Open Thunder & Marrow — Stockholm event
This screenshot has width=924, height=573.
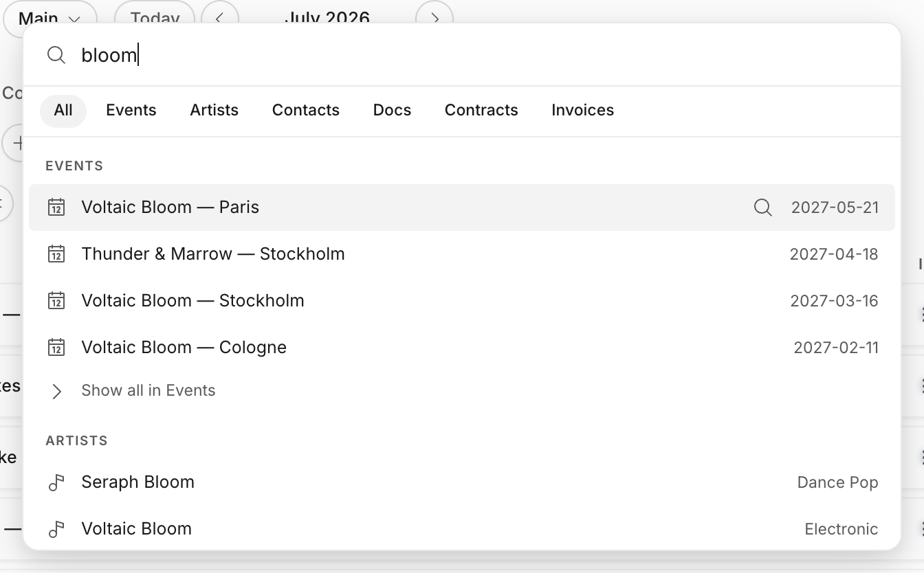[462, 254]
